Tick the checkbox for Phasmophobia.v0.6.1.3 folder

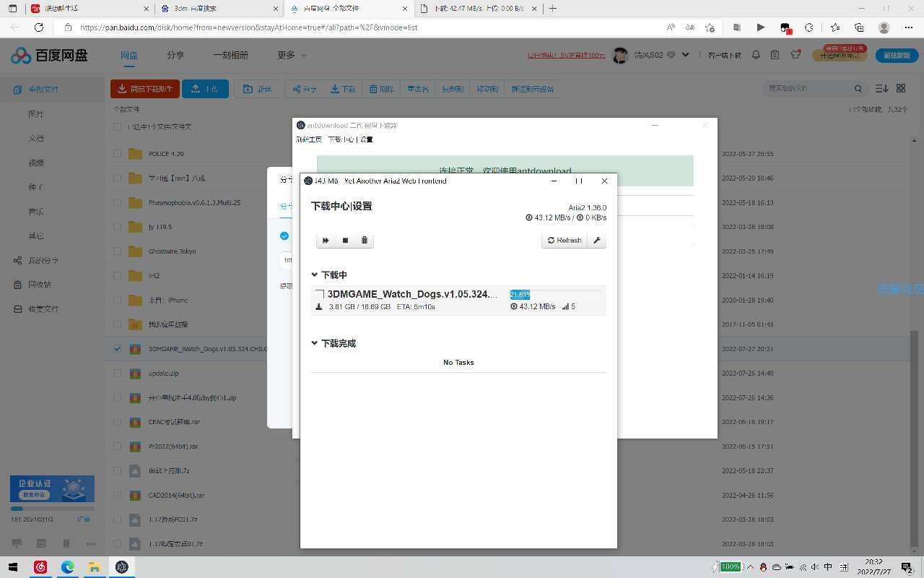click(x=118, y=202)
